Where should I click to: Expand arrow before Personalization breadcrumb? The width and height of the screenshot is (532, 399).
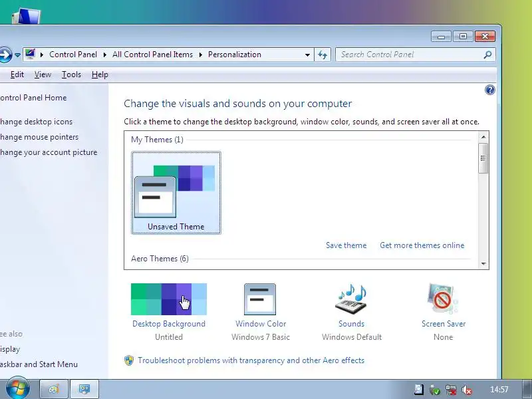pyautogui.click(x=201, y=55)
